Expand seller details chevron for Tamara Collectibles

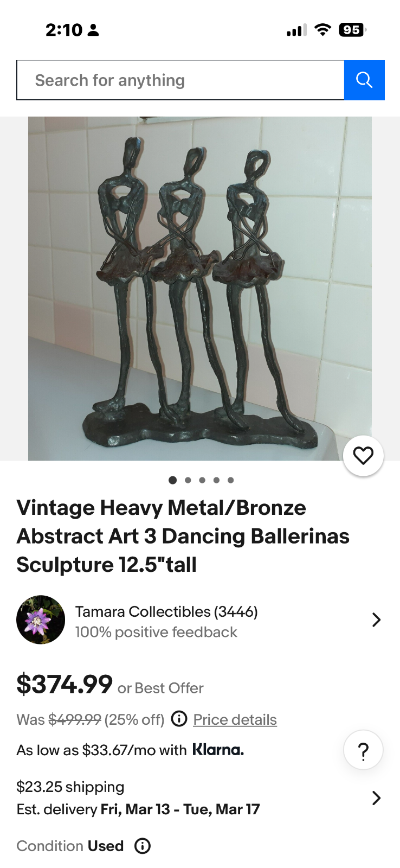point(376,620)
